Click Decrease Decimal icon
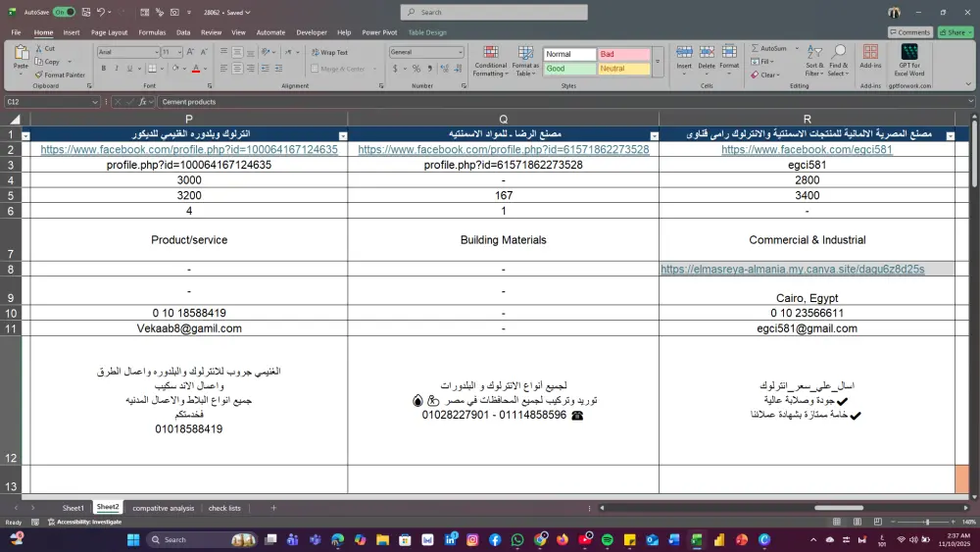 (x=458, y=68)
